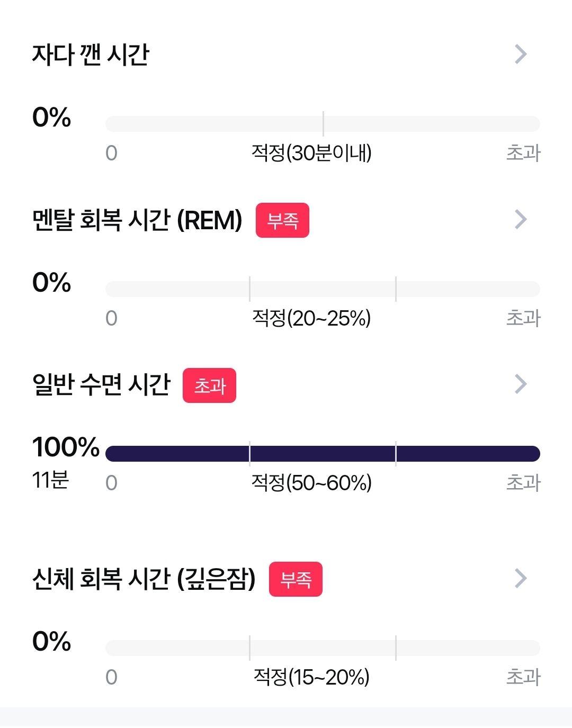Click the REM progress bar track
This screenshot has height=728, width=572.
323,289
